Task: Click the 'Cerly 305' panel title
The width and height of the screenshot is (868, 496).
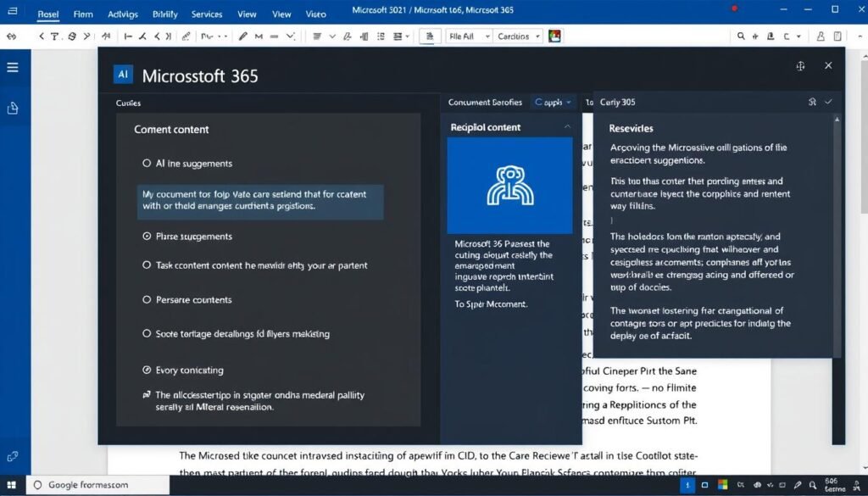Action: [x=617, y=103]
